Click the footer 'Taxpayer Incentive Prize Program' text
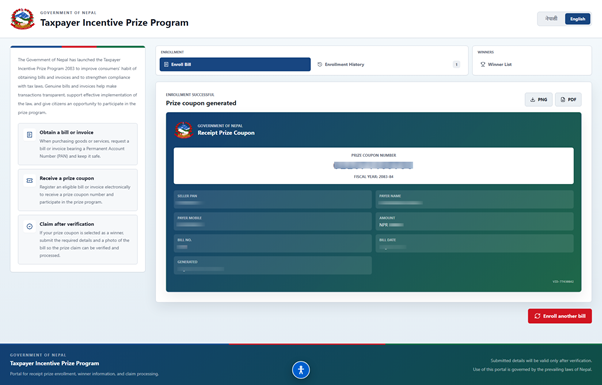 pos(55,363)
